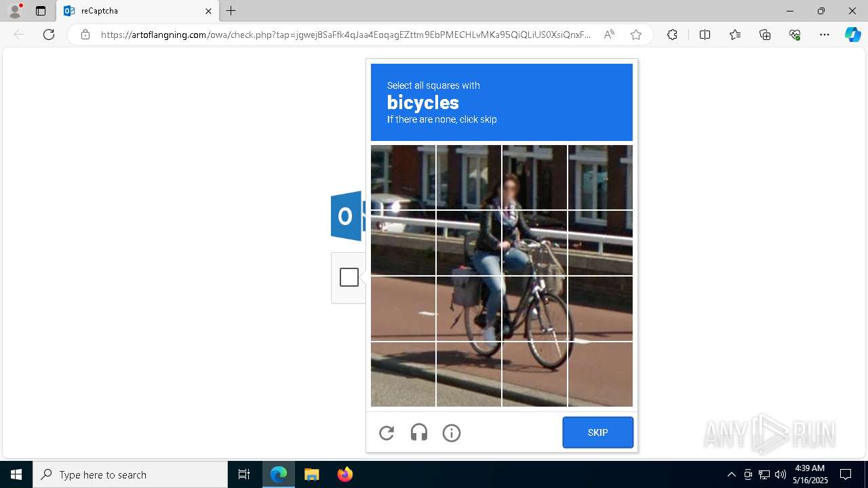Open the taskbar clock and date
868x488 pixels.
[810, 474]
